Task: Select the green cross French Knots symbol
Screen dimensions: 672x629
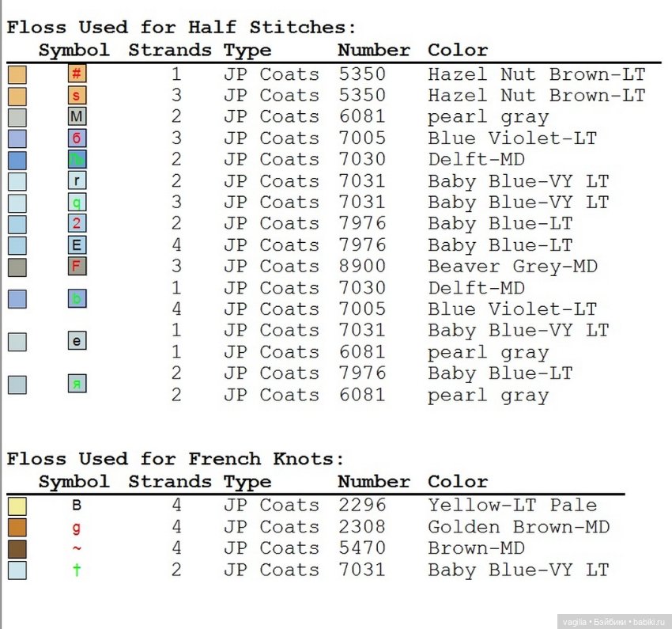Action: 77,570
